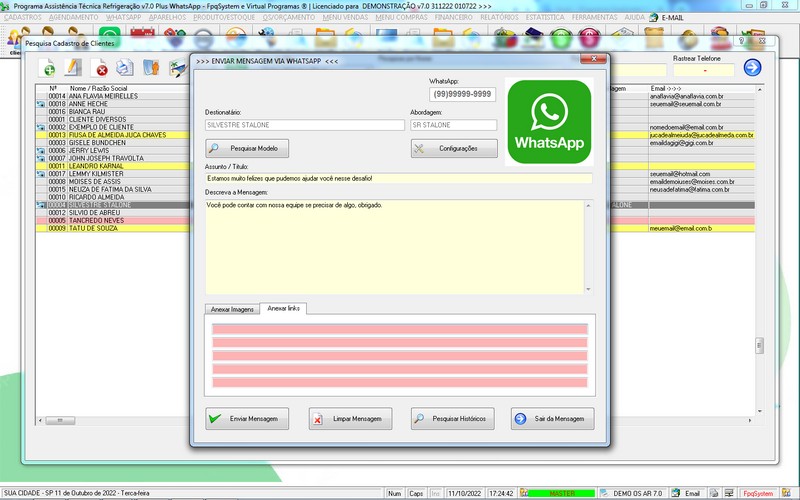Viewport: 800px width, 500px height.
Task: Click the Assunto / Título field
Action: pyautogui.click(x=398, y=179)
